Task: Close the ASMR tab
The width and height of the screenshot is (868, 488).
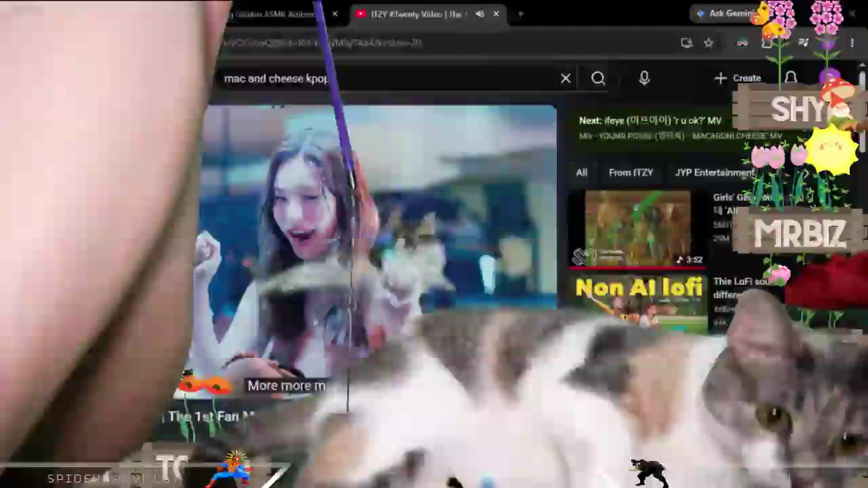Action: click(x=335, y=14)
